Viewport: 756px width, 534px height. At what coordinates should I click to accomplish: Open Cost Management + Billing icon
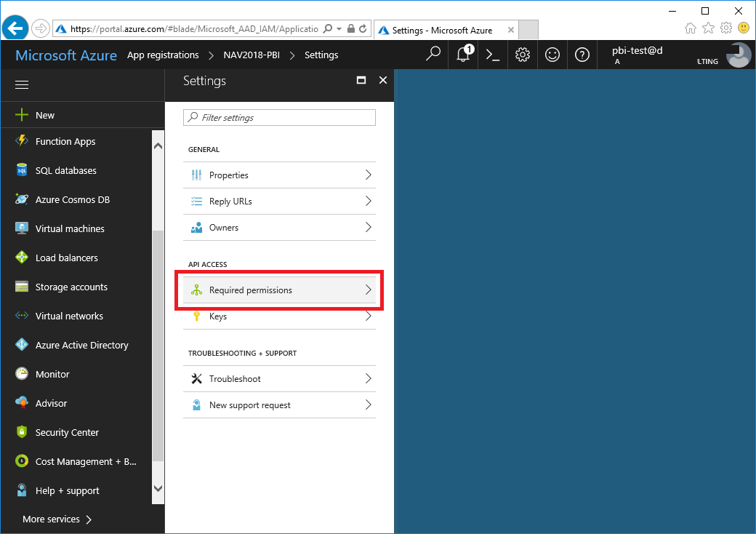(22, 461)
